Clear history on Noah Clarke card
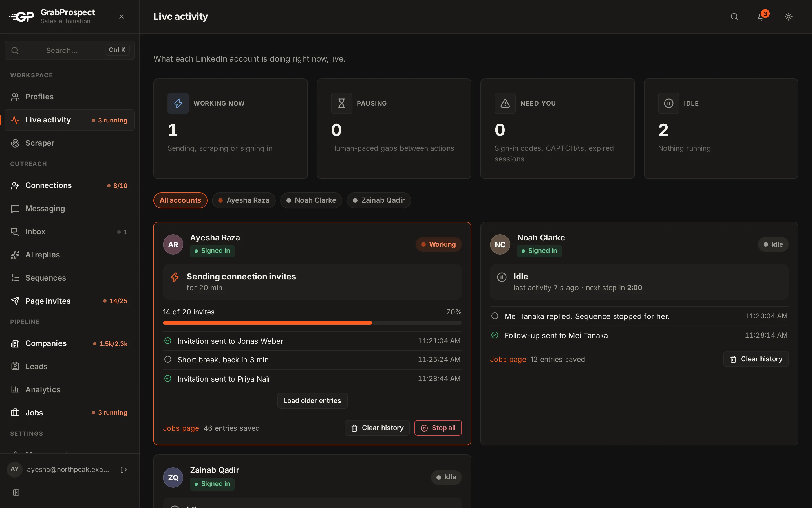The height and width of the screenshot is (508, 812). click(x=756, y=359)
